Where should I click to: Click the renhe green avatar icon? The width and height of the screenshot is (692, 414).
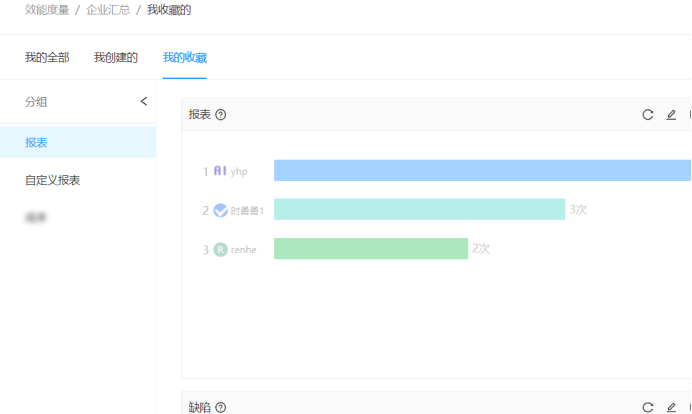click(220, 249)
